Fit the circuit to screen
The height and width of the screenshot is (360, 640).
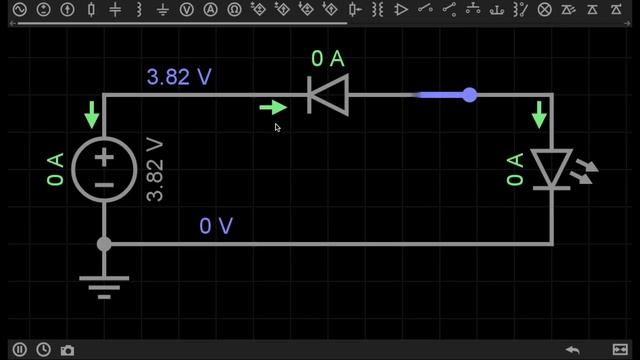click(x=620, y=349)
